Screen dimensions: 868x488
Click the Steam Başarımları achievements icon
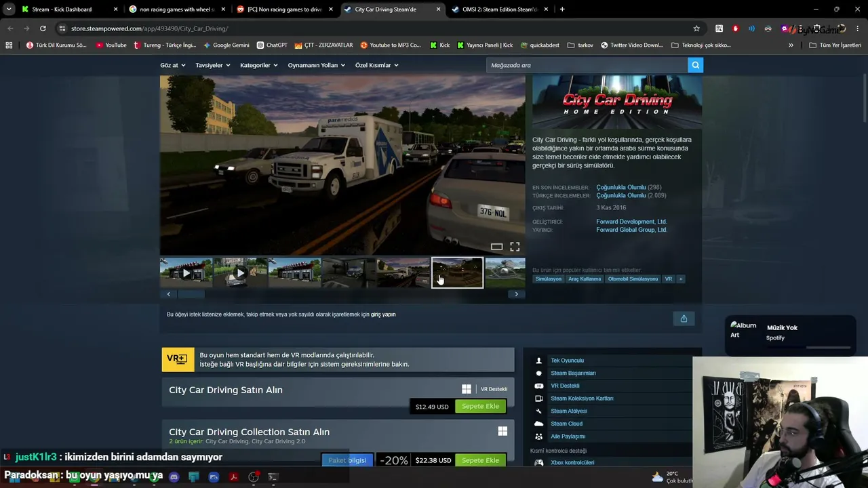539,373
